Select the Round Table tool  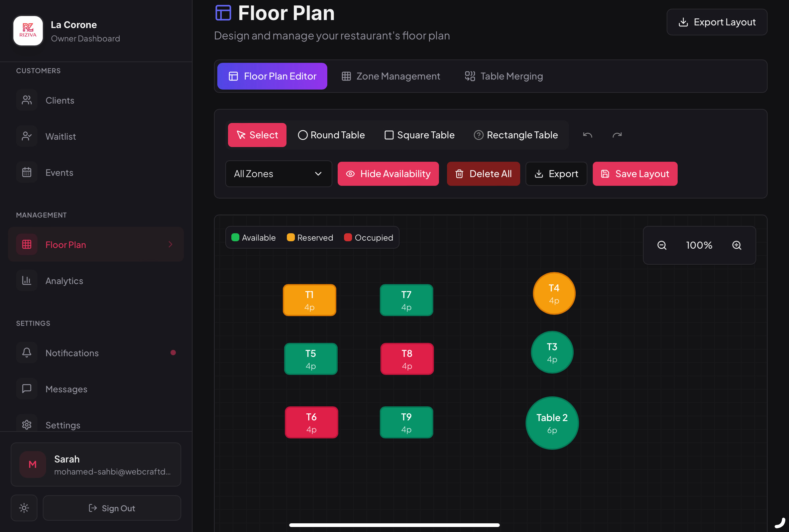pyautogui.click(x=331, y=135)
